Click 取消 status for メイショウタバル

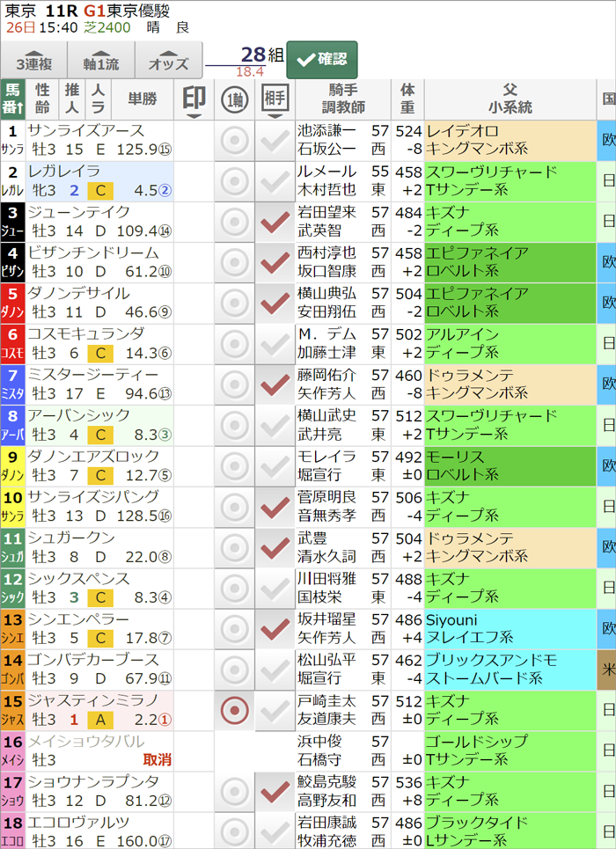158,759
